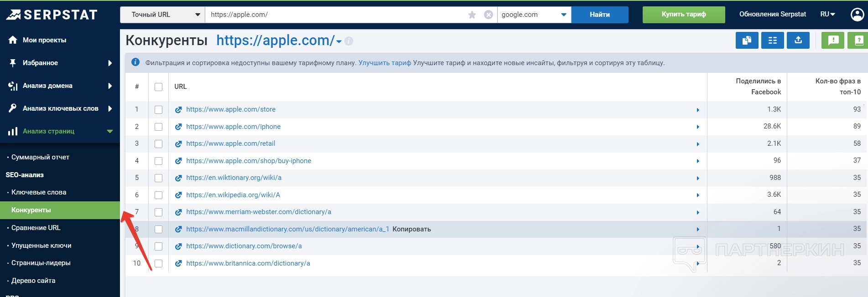The image size is (868, 297).
Task: Click the Найти search button
Action: (x=600, y=15)
